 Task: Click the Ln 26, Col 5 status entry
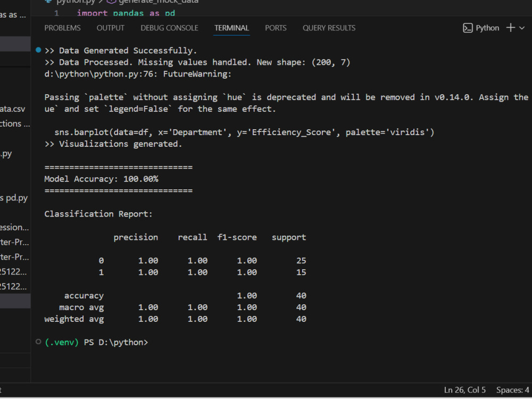464,390
